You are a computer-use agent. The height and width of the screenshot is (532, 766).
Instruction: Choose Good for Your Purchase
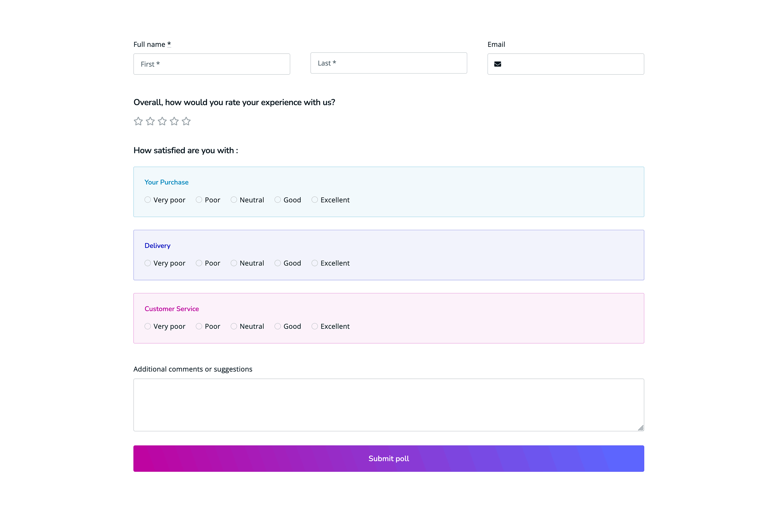coord(278,200)
